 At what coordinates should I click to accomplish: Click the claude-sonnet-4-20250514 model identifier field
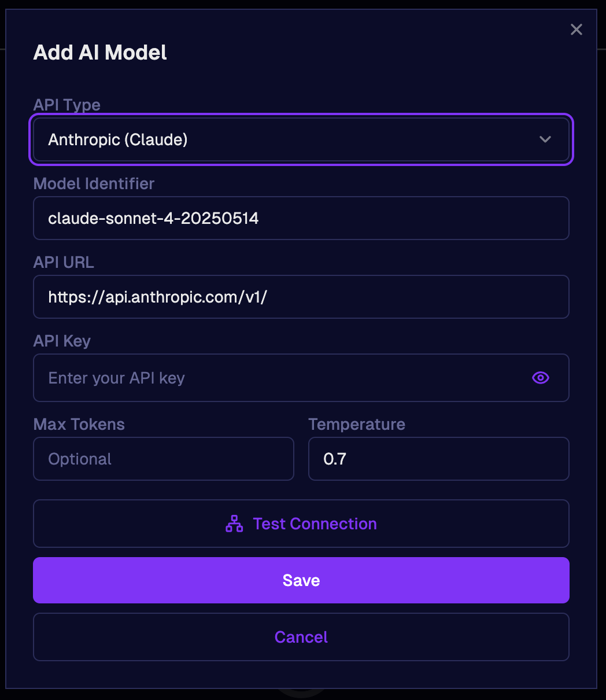coord(301,218)
